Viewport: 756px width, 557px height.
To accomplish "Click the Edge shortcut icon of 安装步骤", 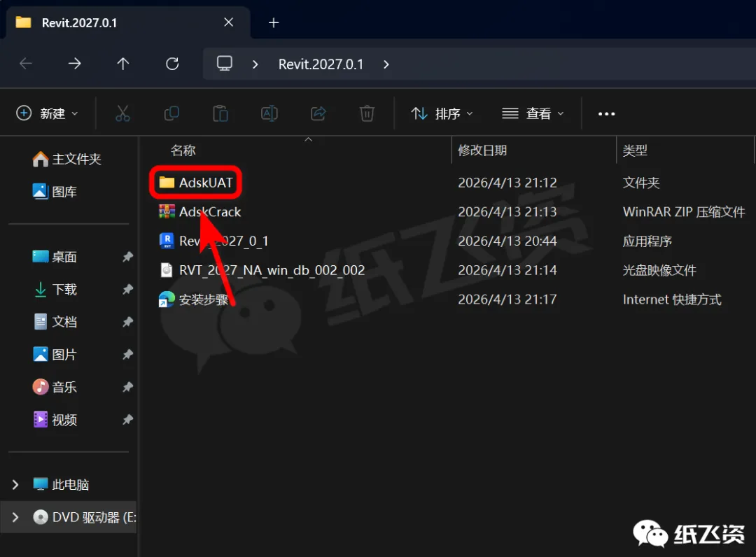I will 167,299.
